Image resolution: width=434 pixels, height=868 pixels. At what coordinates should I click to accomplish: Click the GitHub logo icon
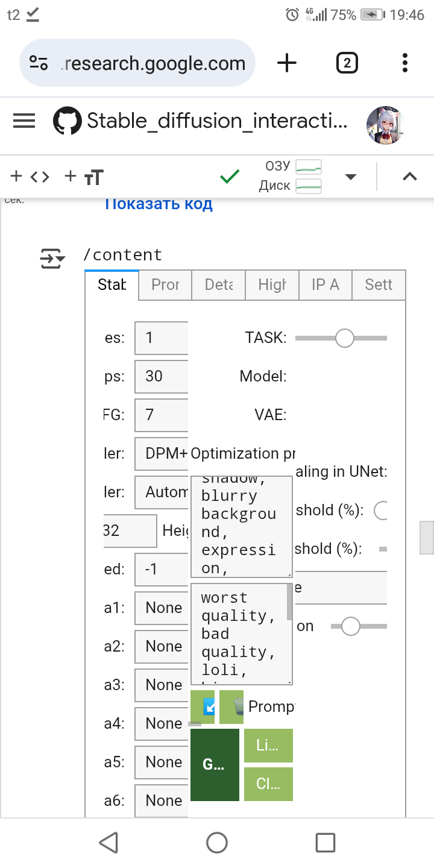[67, 121]
